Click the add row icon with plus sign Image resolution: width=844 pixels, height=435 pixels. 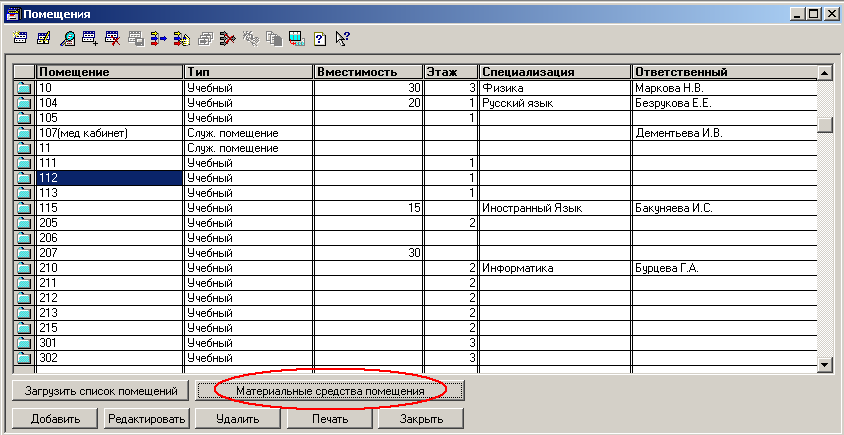[x=89, y=40]
